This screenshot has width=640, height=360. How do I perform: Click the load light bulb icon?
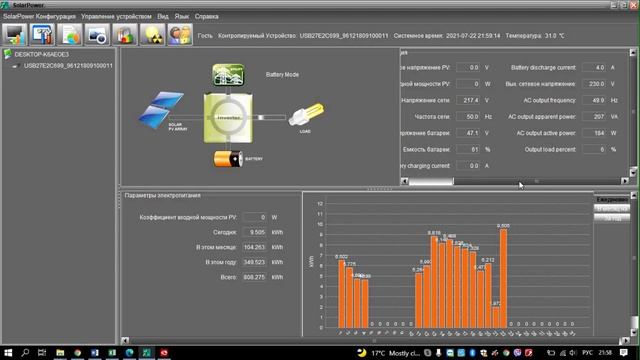[x=307, y=114]
